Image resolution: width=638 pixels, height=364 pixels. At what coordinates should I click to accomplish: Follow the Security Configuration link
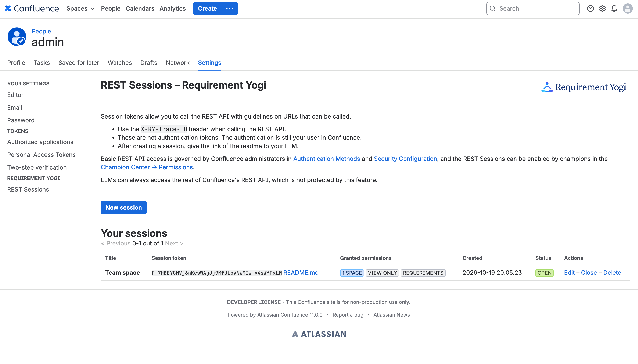pyautogui.click(x=405, y=159)
